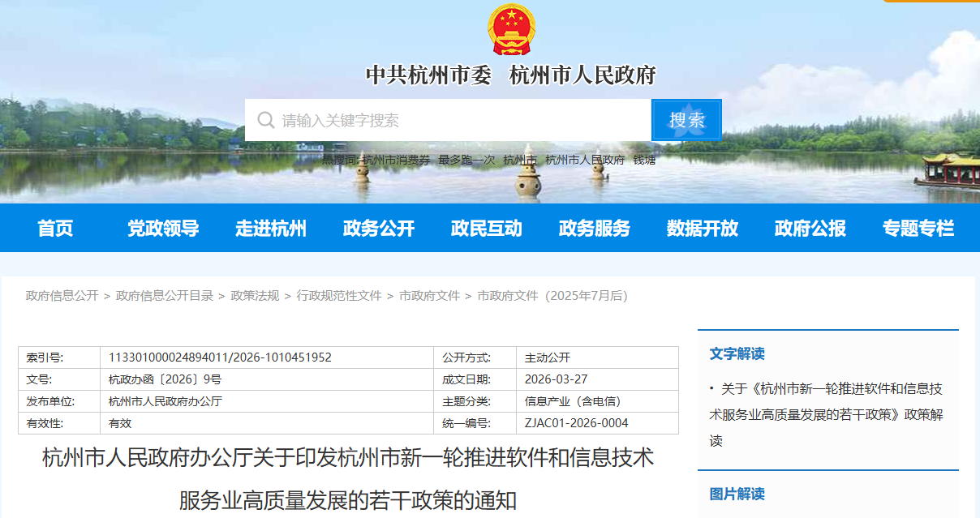
Task: Open the 政府公报 menu item
Action: pos(810,229)
